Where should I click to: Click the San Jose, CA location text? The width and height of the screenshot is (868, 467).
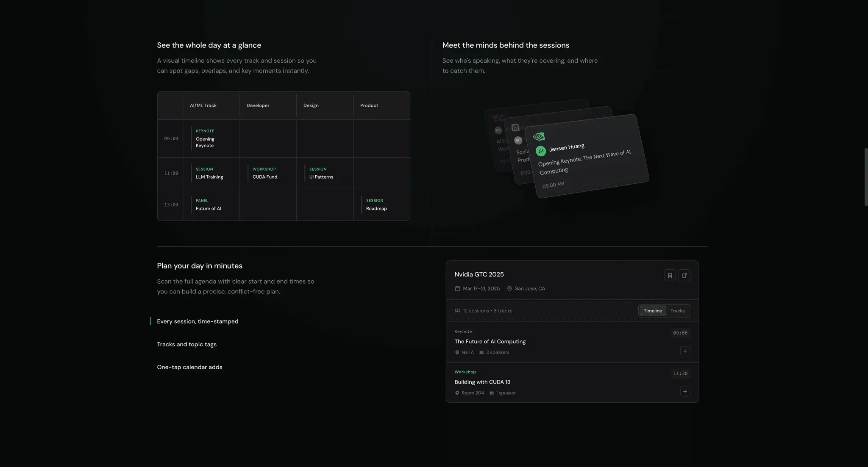[x=530, y=289]
